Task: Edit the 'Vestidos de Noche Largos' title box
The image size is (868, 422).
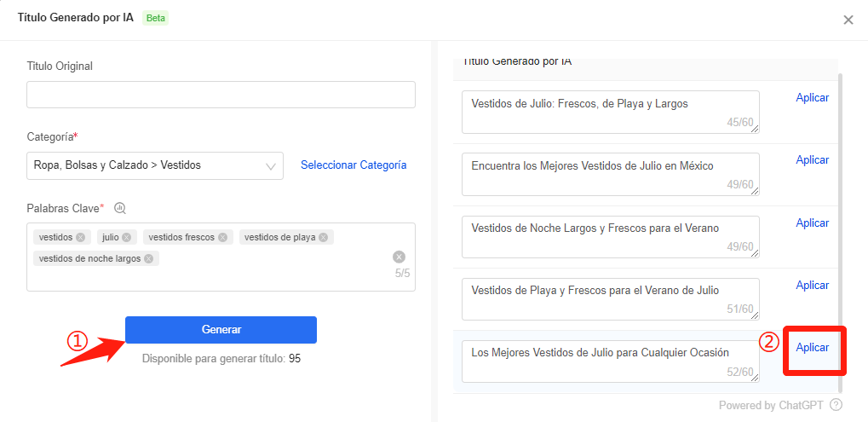Action: [x=611, y=237]
